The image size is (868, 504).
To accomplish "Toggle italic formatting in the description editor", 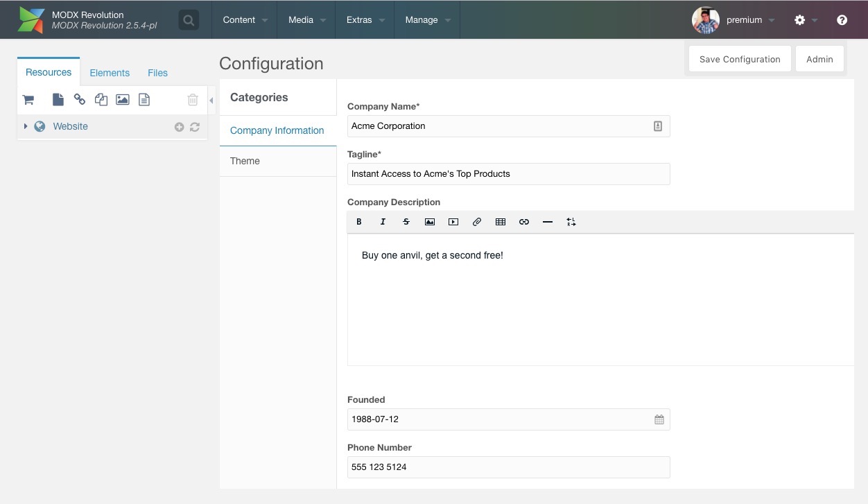I will click(383, 222).
